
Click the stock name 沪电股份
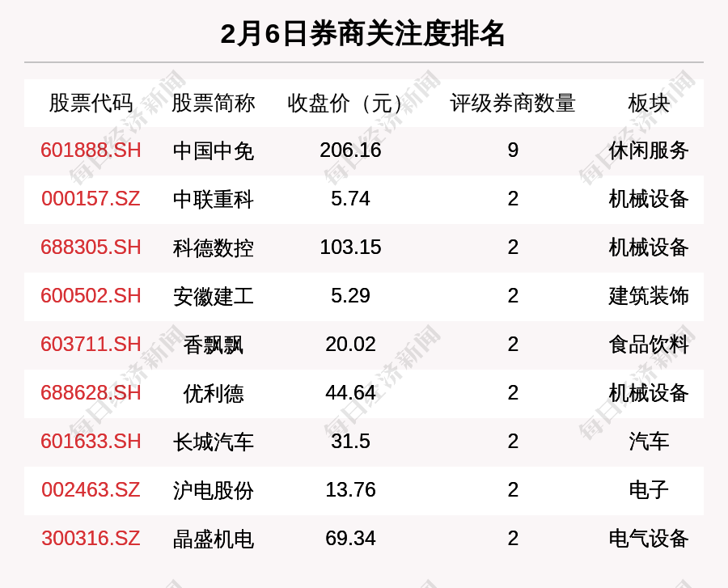pos(213,491)
